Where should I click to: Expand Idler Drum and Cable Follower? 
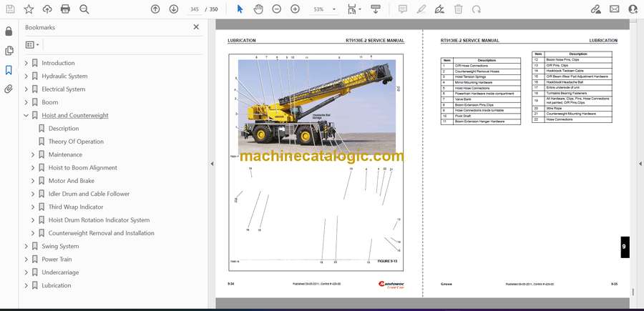pyautogui.click(x=33, y=194)
